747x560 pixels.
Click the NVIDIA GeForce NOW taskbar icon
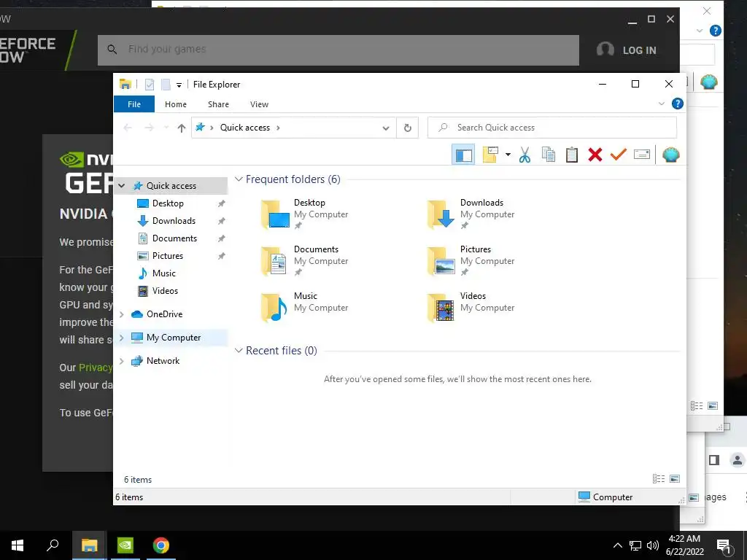(x=125, y=545)
